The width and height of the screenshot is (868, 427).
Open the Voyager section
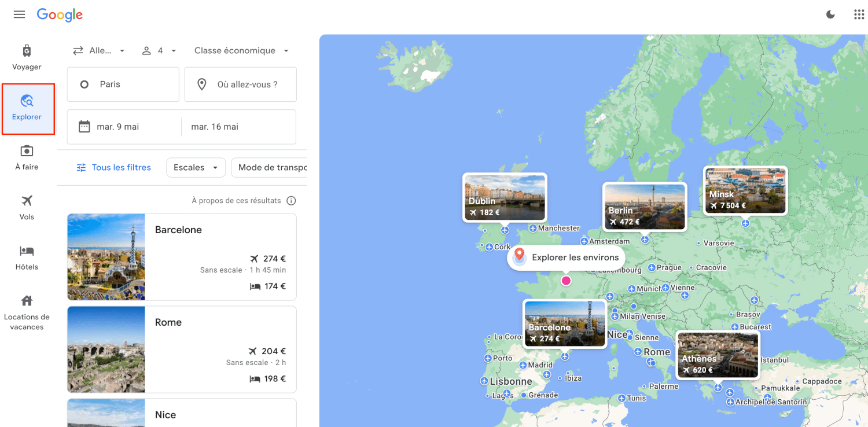coord(27,57)
